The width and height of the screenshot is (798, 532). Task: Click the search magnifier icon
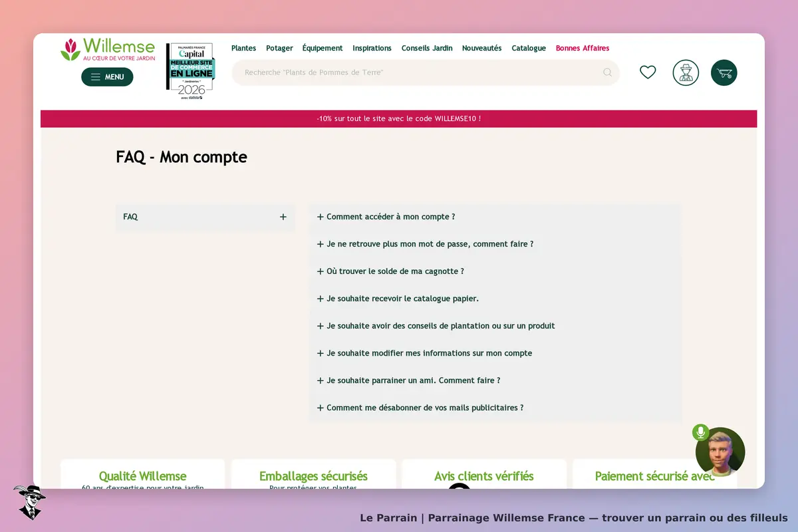point(607,72)
